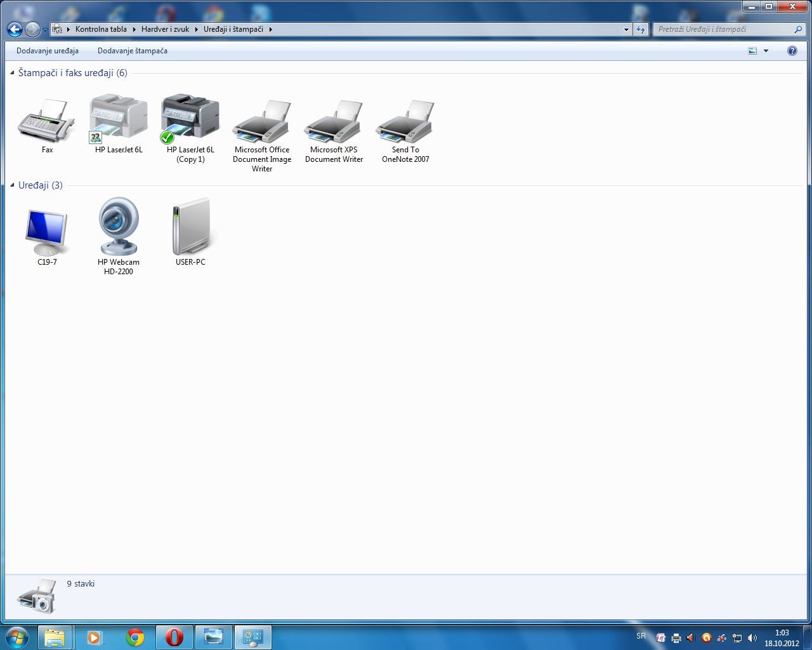This screenshot has width=812, height=650.
Task: Click the Forward navigation arrow button
Action: [32, 29]
